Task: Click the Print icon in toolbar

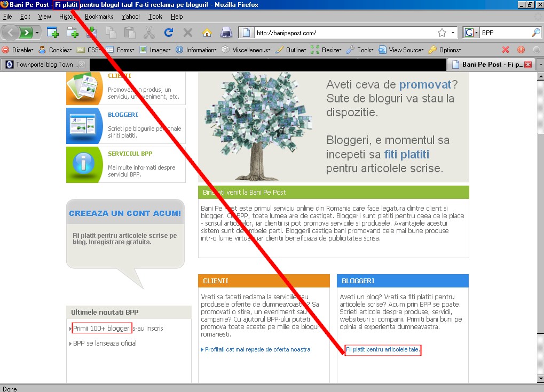Action: [226, 33]
